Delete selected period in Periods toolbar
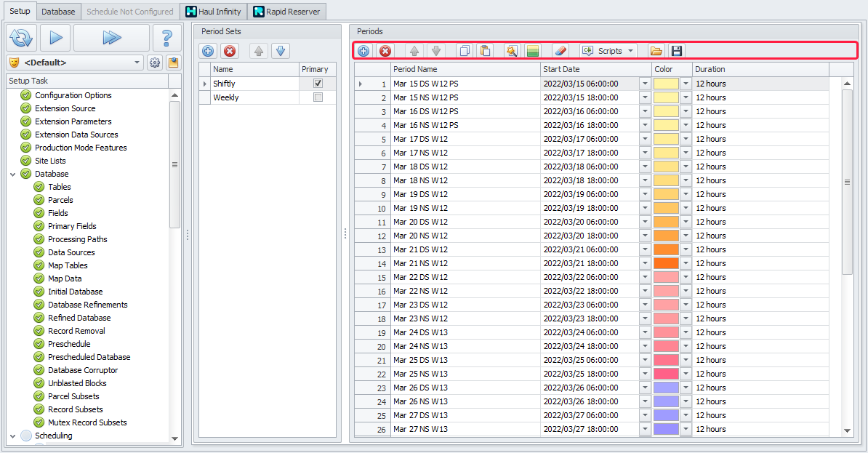The width and height of the screenshot is (868, 453). click(x=385, y=51)
